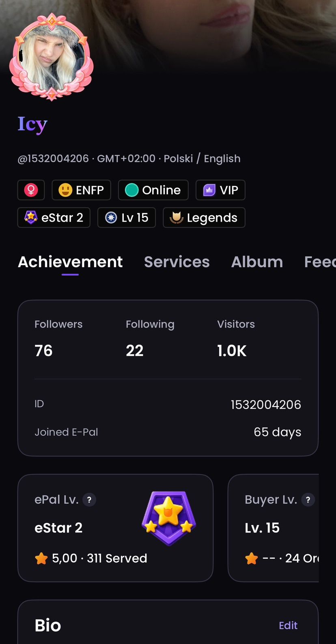Click the female gender symbol badge
This screenshot has height=644, width=336.
point(31,190)
